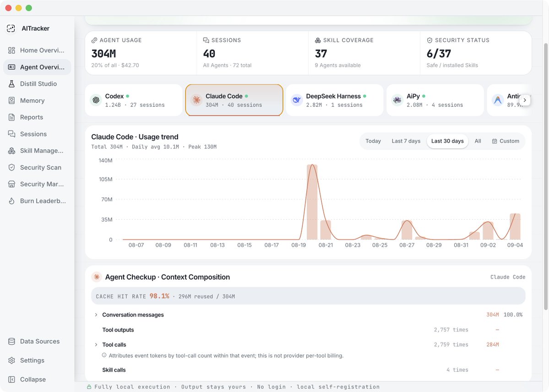The height and width of the screenshot is (392, 549).
Task: Click the Collapse sidebar icon
Action: 11,379
